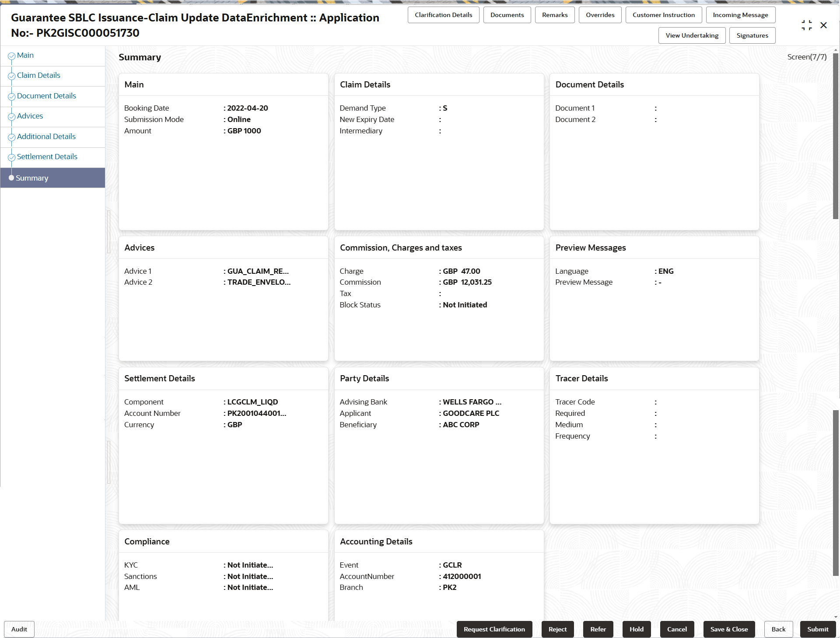
Task: Click the collapse window icon in header
Action: click(806, 25)
